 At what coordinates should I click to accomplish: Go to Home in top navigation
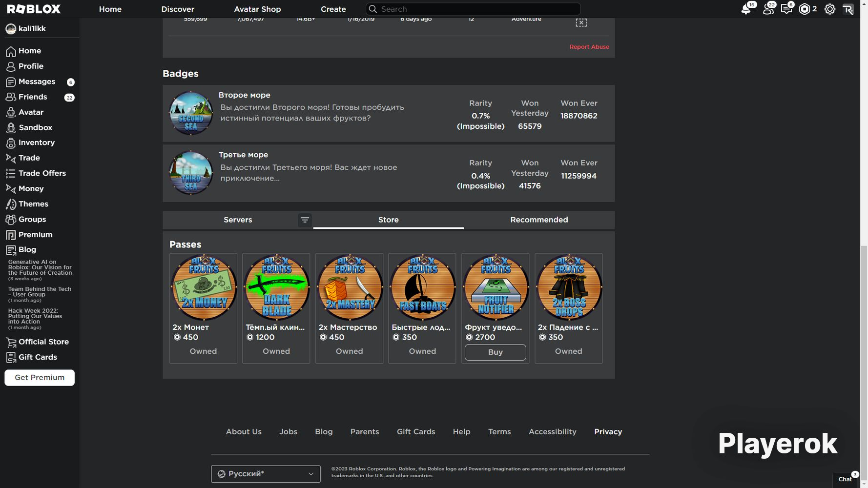click(110, 9)
